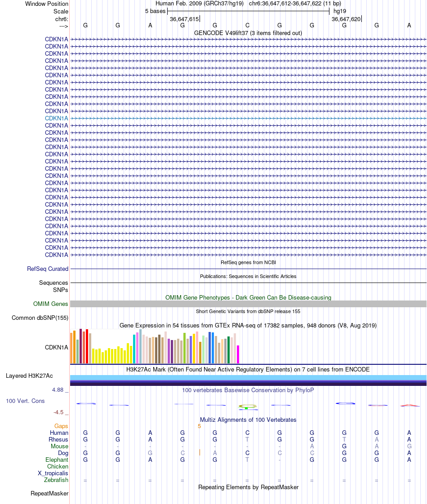Click the orange gap count 5
Viewport: 427px width, 504px height.
[200, 426]
